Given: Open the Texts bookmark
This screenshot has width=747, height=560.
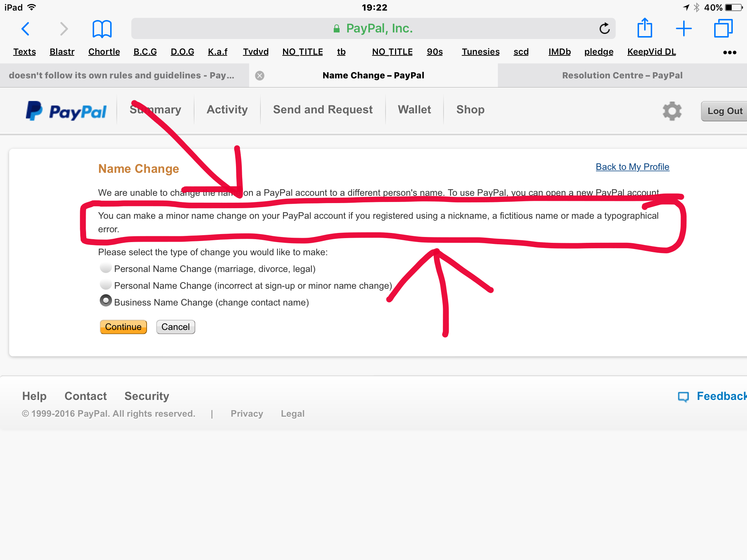Looking at the screenshot, I should point(24,52).
